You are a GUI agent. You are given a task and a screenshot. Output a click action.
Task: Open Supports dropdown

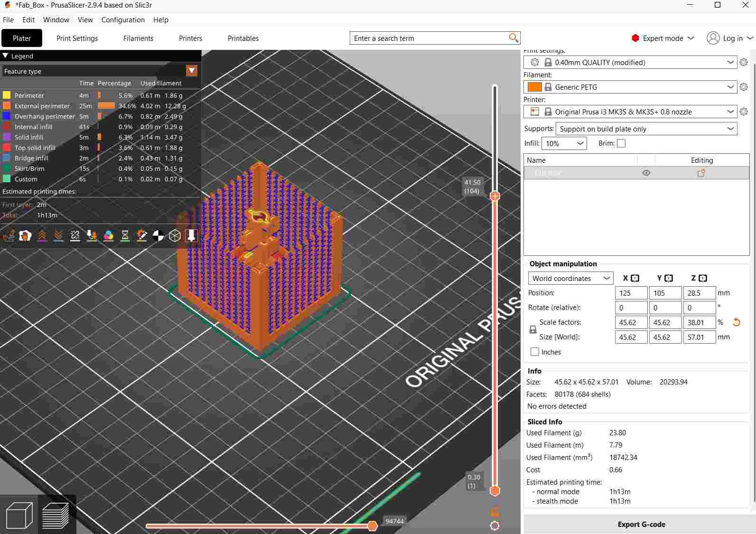(x=646, y=129)
